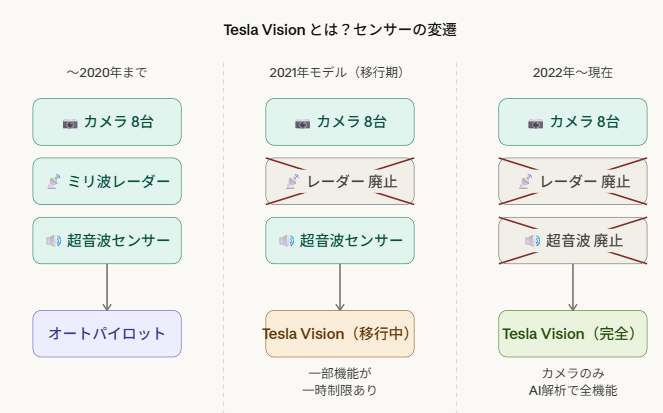663x413 pixels.
Task: Click the 2021年モデル（移行期）column heading
Action: [x=340, y=73]
